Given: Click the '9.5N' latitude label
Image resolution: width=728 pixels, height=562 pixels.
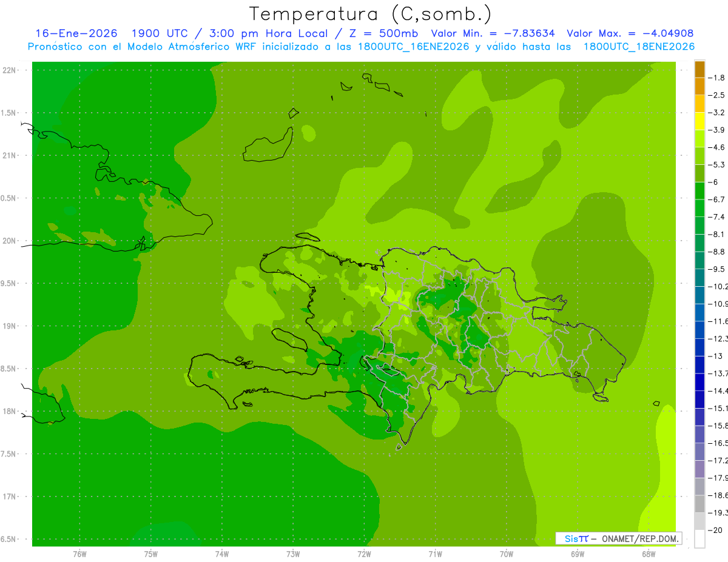Looking at the screenshot, I should (9, 284).
